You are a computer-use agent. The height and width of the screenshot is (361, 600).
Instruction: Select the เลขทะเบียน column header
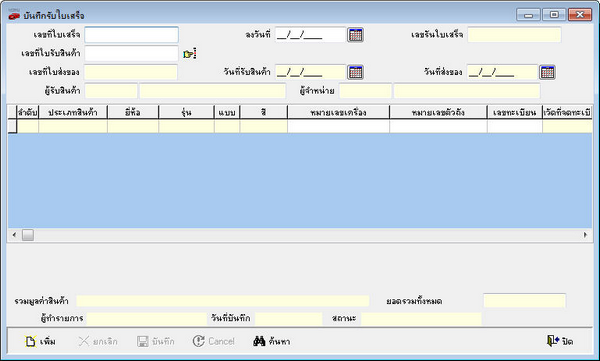pyautogui.click(x=515, y=112)
